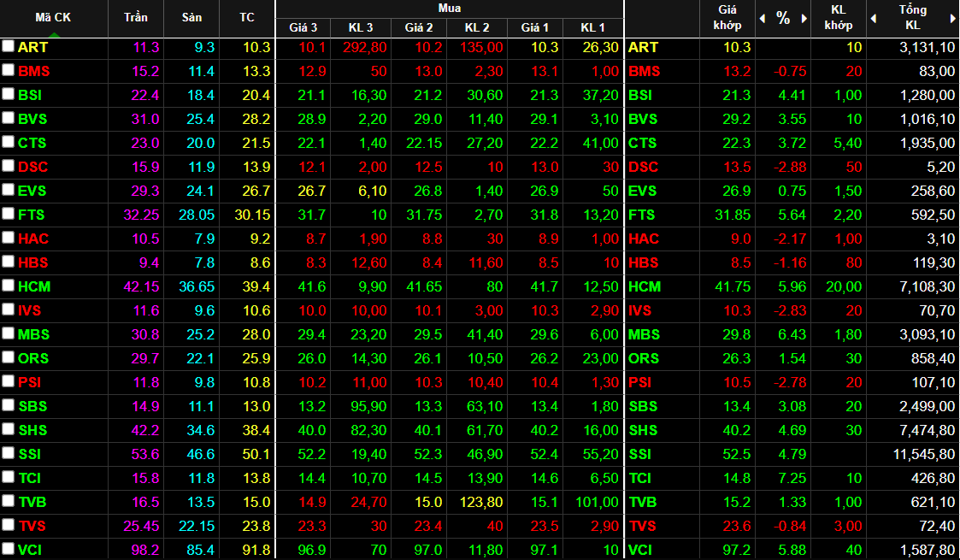Viewport: 960px width, 560px height.
Task: Click the right arrow beside the % header
Action: [x=804, y=19]
